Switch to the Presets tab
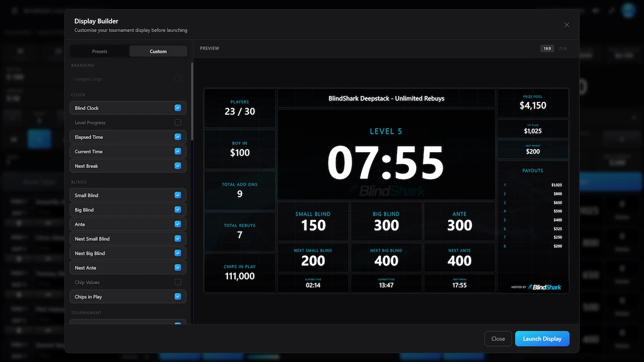The image size is (644, 362). pyautogui.click(x=100, y=51)
